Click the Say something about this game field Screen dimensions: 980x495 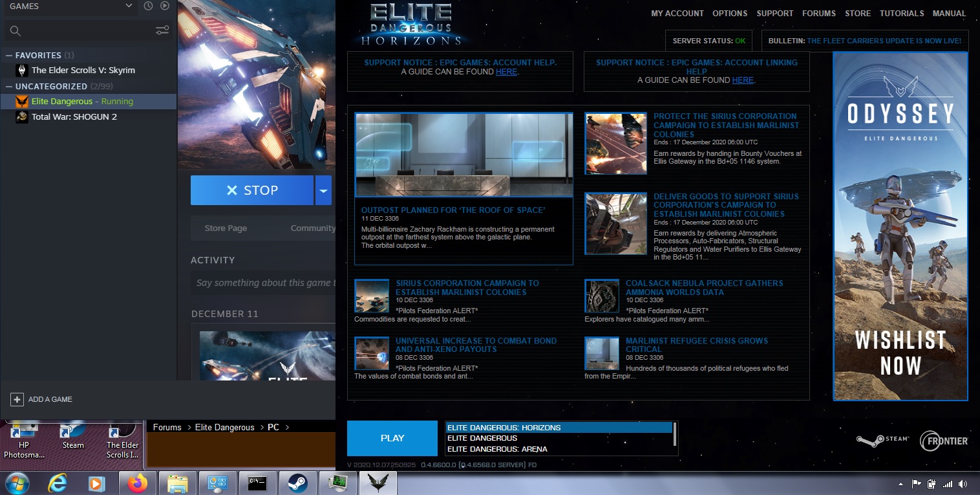(x=264, y=283)
